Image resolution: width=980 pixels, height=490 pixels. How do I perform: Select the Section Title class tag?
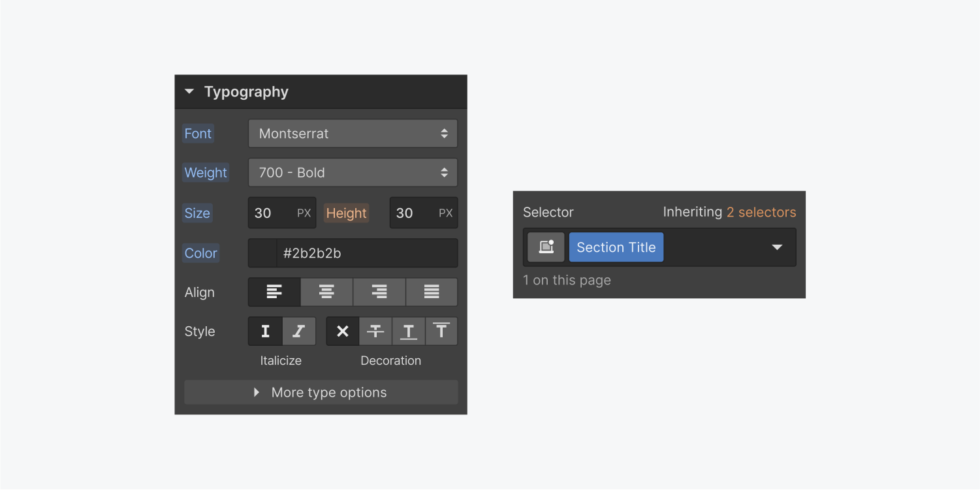[x=616, y=247]
